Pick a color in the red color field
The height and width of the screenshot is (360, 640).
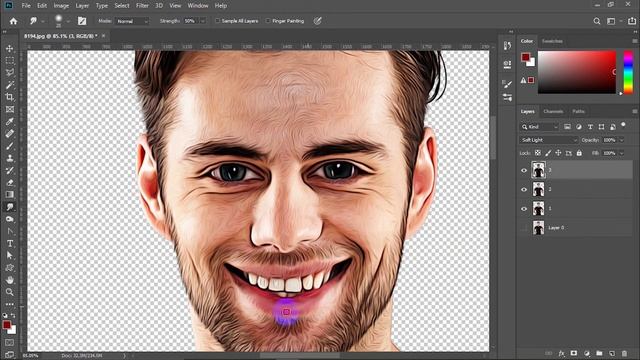coord(577,72)
